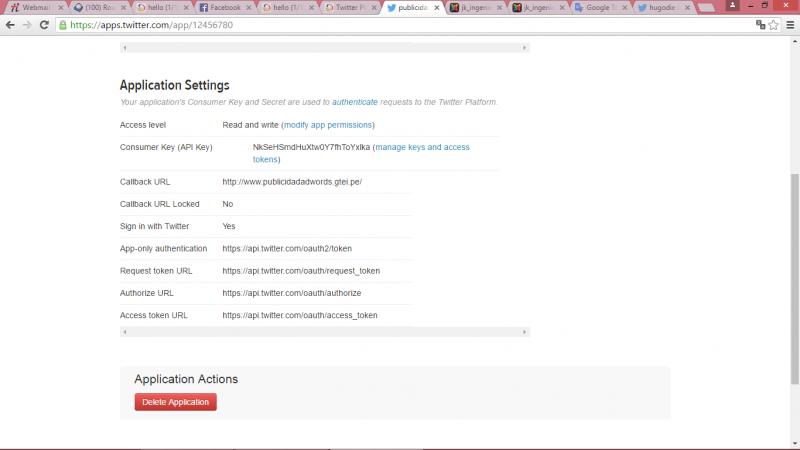Close the Twitter Pl tab
Image resolution: width=800 pixels, height=450 pixels.
coord(374,8)
